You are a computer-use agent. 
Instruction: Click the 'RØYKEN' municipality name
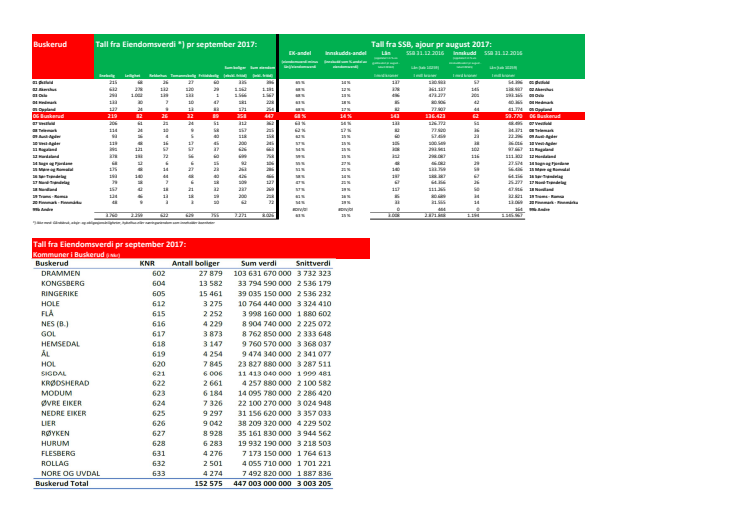tap(55, 434)
